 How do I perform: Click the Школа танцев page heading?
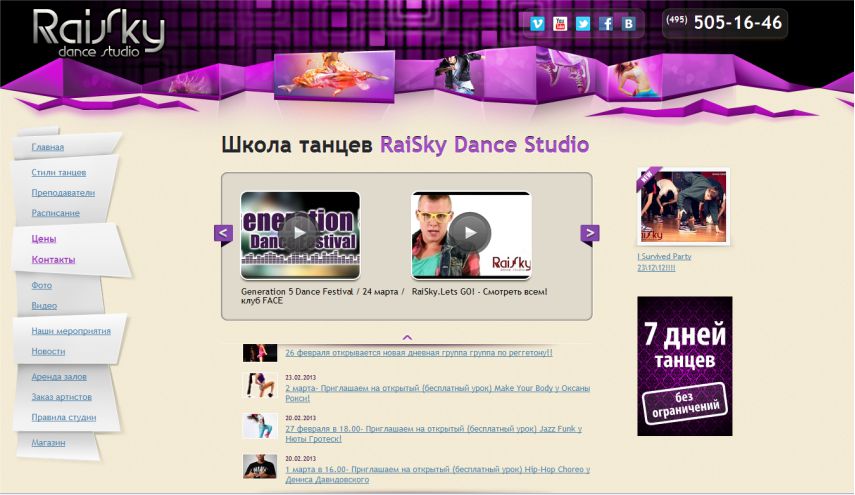point(405,145)
